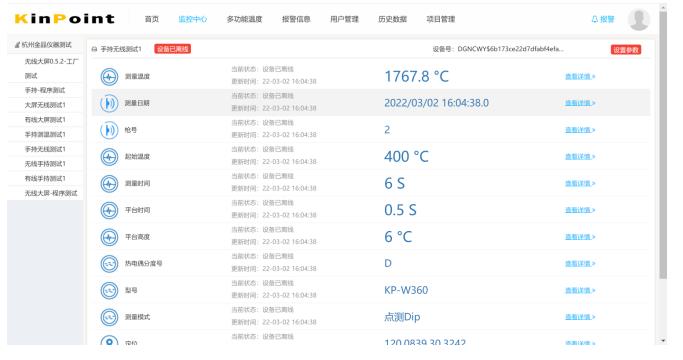
Task: Click the icon in the 平台时间 0.5 S row
Action: [109, 211]
